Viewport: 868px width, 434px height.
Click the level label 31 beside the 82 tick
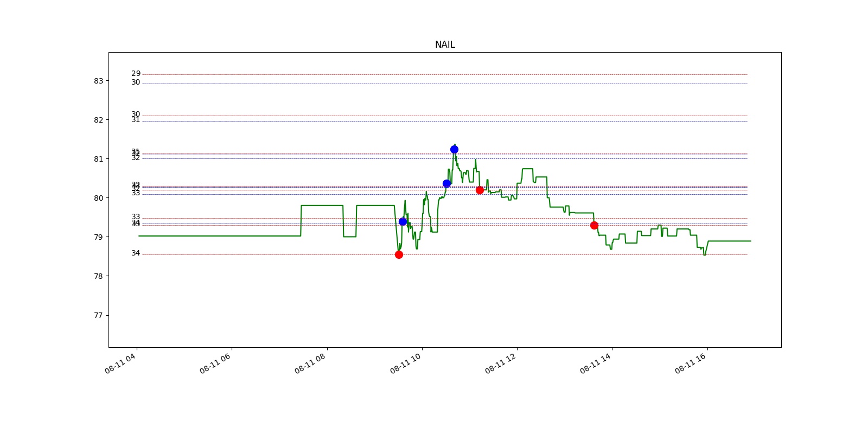tap(136, 120)
